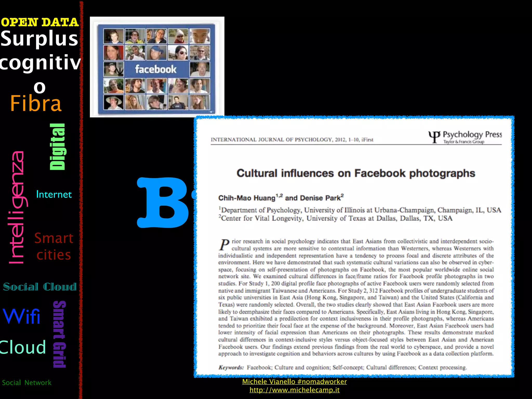Click the facebook logo text in collage
The height and width of the screenshot is (399, 532).
[x=156, y=69]
